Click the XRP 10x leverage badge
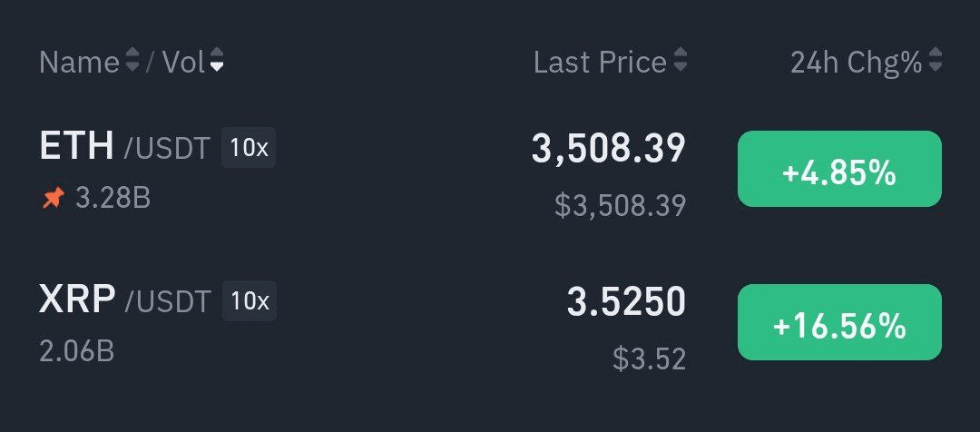This screenshot has width=980, height=432. [x=250, y=301]
